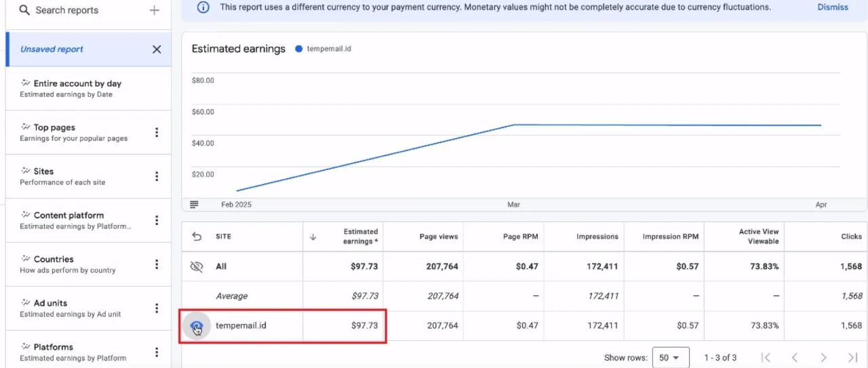Toggle tempemail.id series in chart legend

click(x=323, y=49)
